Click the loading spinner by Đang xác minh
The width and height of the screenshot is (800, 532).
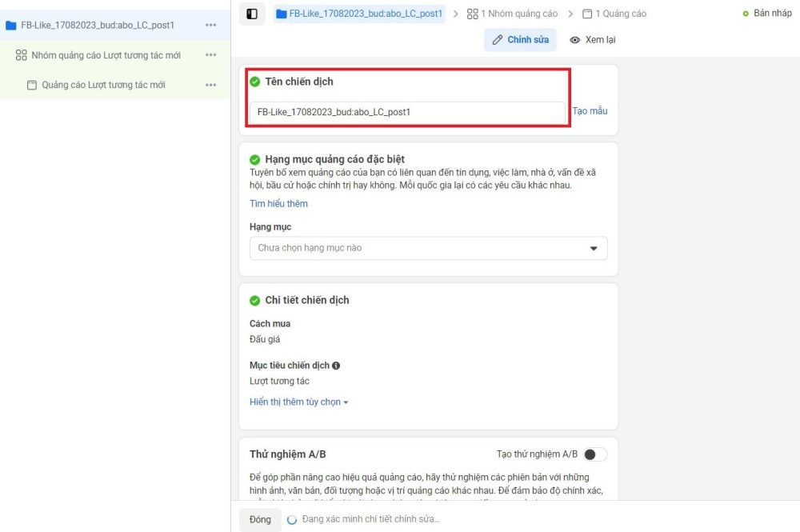[x=292, y=520]
